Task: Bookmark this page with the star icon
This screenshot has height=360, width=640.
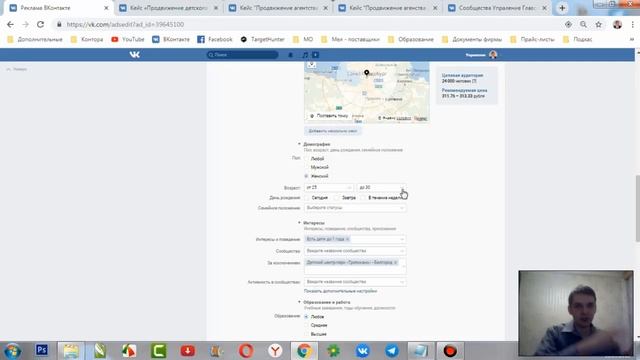Action: tap(598, 24)
